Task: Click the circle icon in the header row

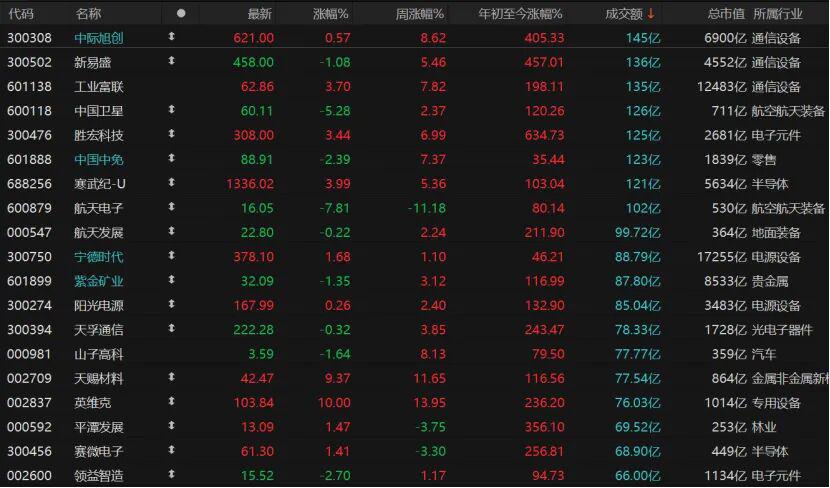Action: click(181, 13)
